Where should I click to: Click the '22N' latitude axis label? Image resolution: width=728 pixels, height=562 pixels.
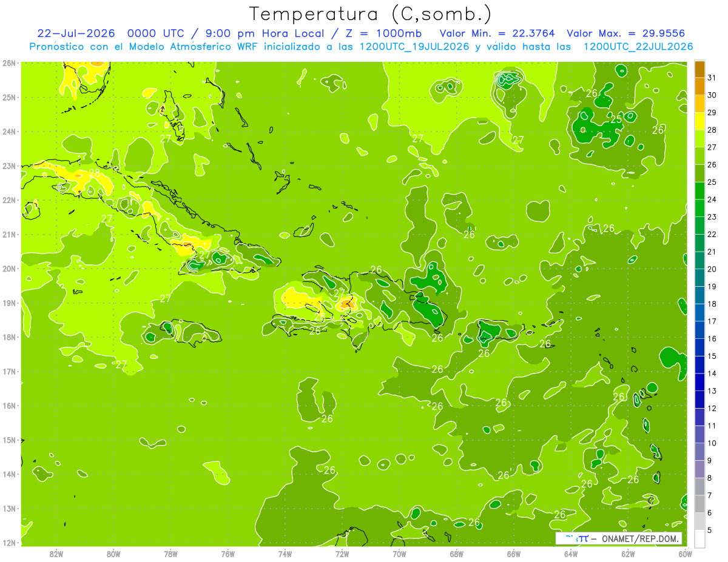9,200
